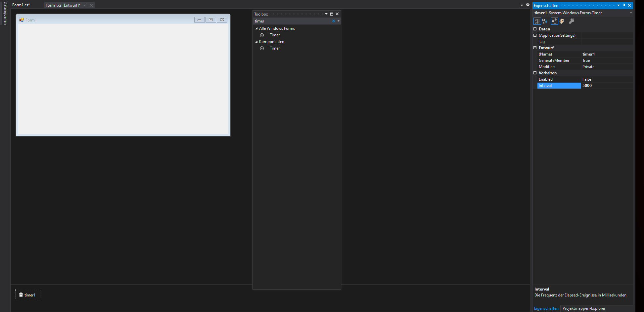
Task: Sort properties alphabetically
Action: point(545,21)
